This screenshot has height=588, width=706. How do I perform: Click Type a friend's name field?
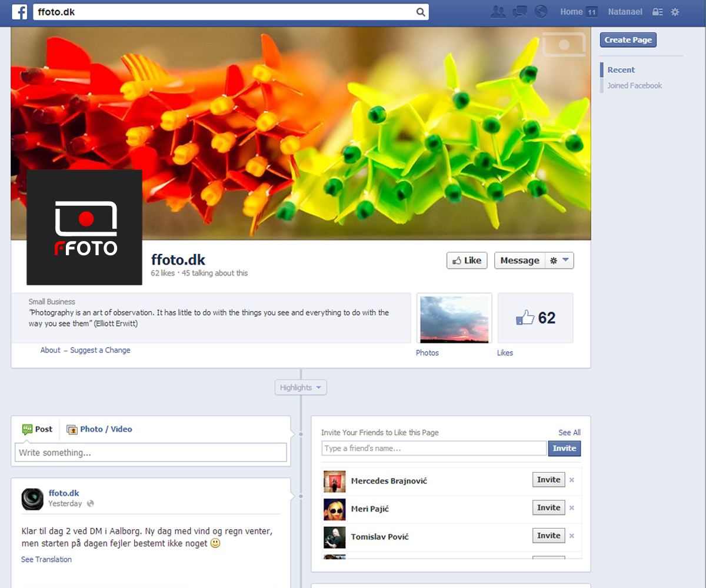[434, 449]
